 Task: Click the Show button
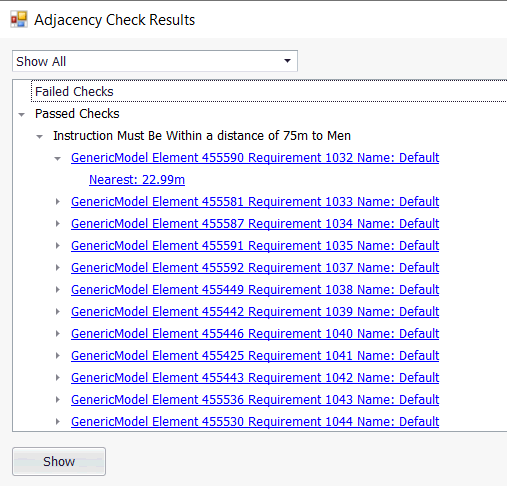point(59,462)
